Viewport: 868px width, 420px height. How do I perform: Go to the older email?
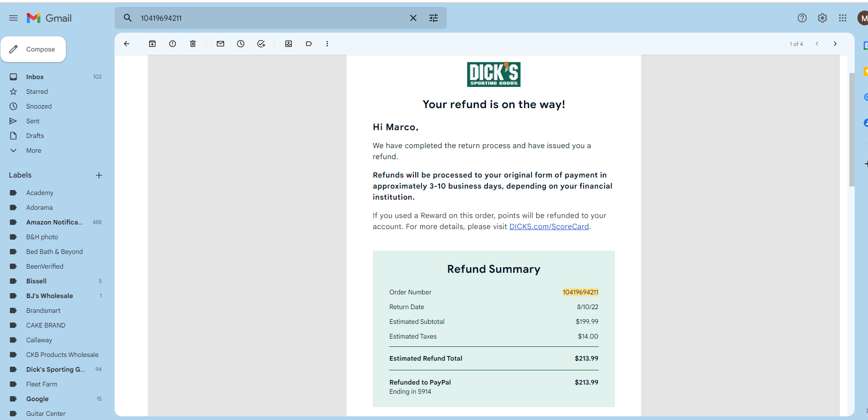click(835, 44)
